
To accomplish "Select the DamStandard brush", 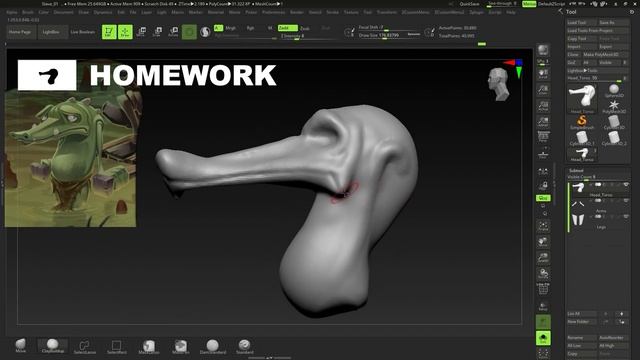I will (213, 347).
